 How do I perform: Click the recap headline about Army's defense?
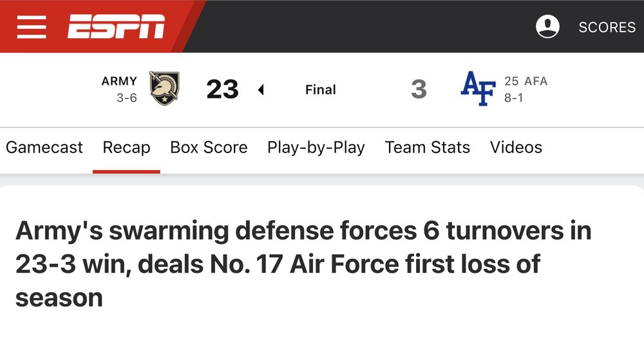pyautogui.click(x=303, y=264)
